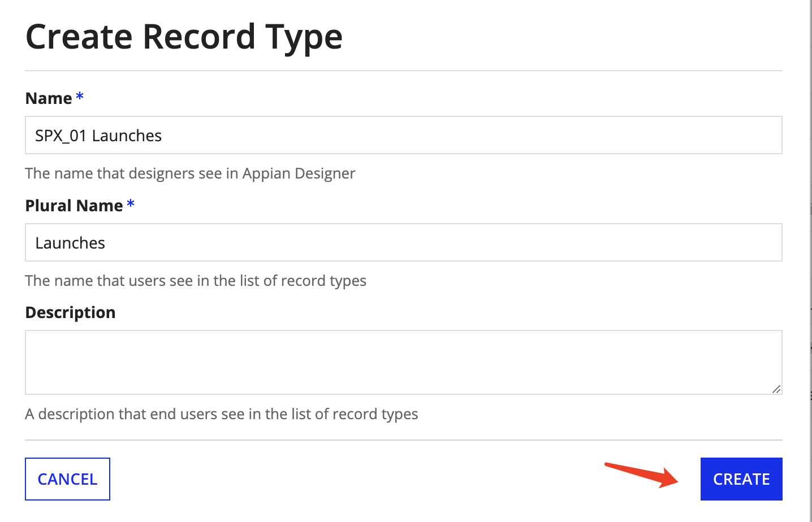Click the CREATE button
812x522 pixels.
741,479
